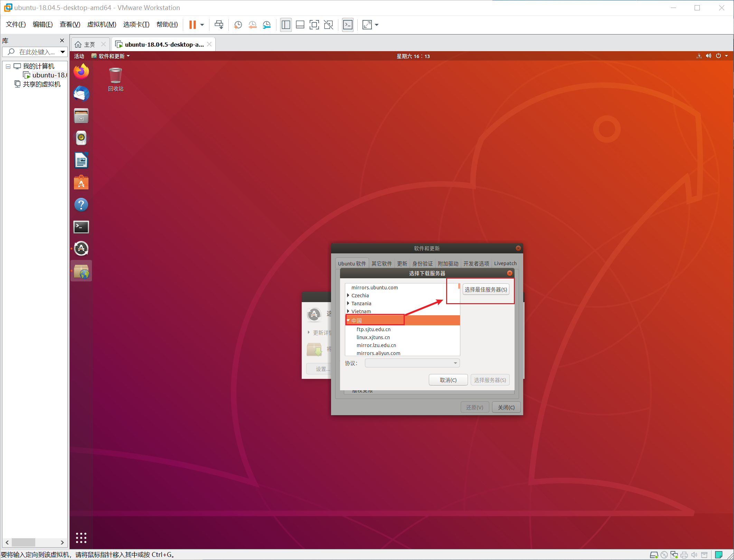Open library search filter dropdown arrow
The image size is (734, 560).
pos(63,52)
